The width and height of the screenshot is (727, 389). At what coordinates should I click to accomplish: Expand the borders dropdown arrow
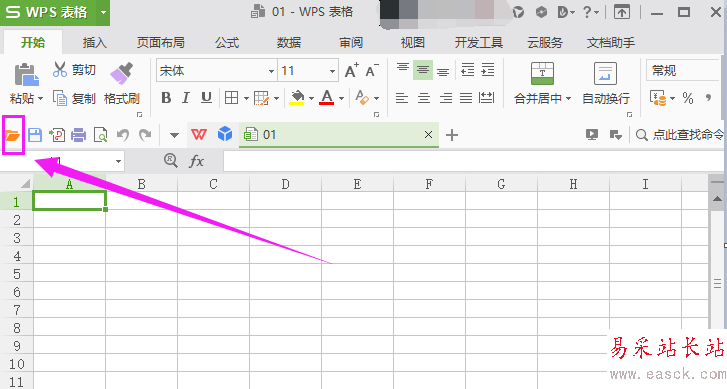[x=246, y=98]
